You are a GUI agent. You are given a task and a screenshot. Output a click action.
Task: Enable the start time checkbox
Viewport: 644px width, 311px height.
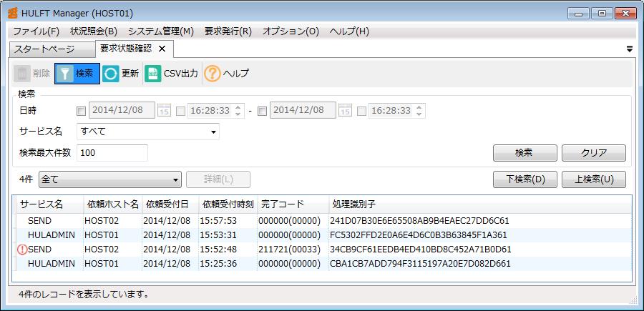coord(180,111)
